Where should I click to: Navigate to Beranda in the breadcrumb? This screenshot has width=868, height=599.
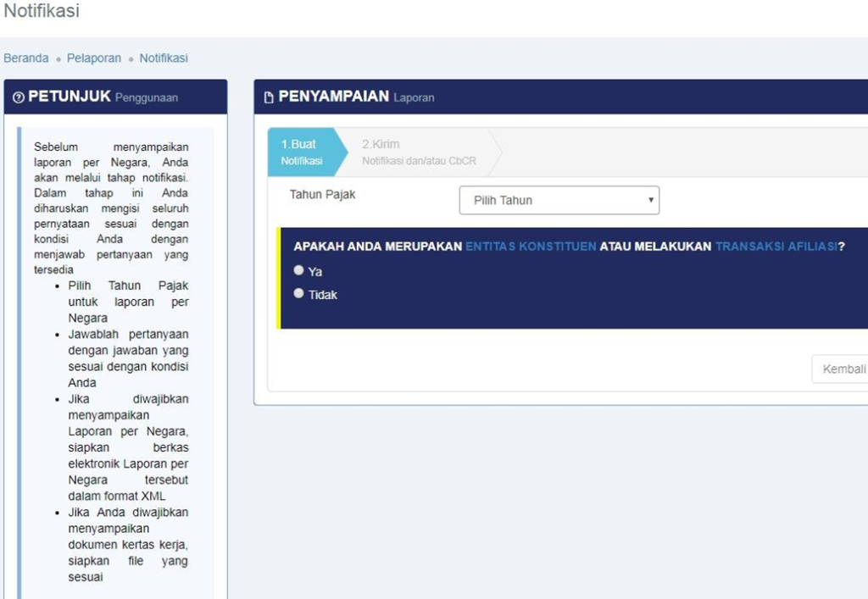[x=26, y=58]
